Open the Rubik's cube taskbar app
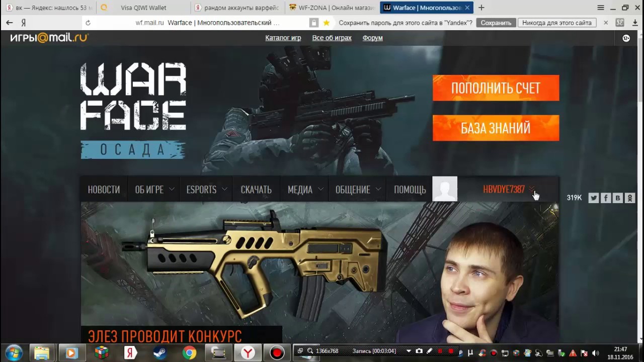 [102, 353]
